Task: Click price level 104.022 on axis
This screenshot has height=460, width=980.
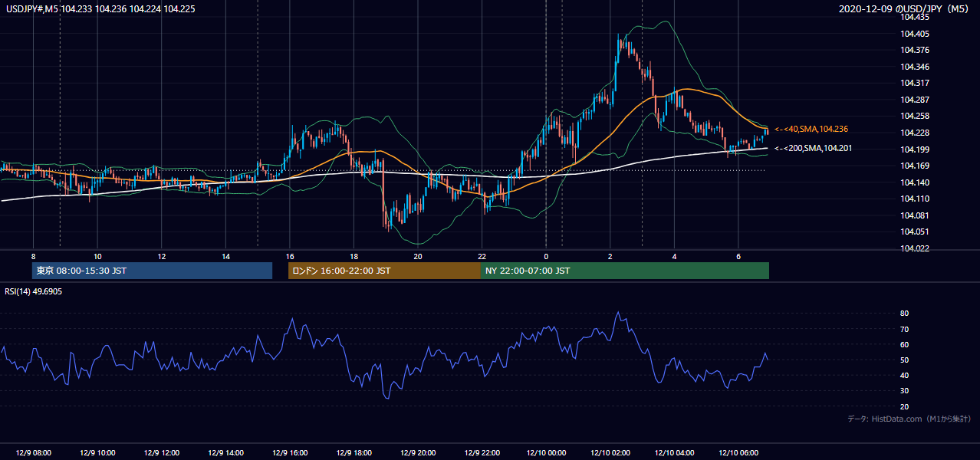Action: pos(916,248)
